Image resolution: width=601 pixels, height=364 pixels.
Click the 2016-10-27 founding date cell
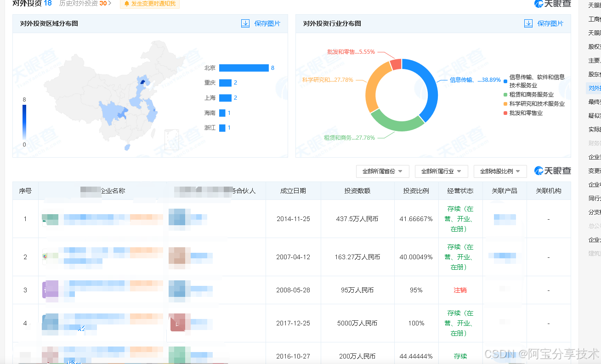pyautogui.click(x=293, y=356)
